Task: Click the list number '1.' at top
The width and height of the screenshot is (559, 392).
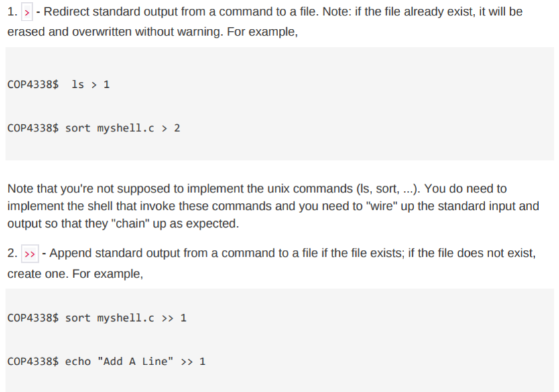Action: pyautogui.click(x=13, y=12)
